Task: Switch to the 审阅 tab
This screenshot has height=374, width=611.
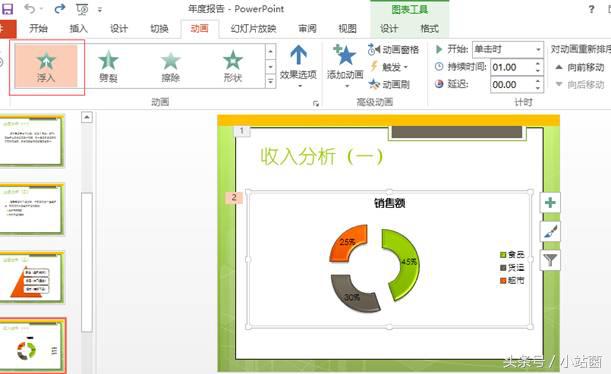Action: [307, 28]
